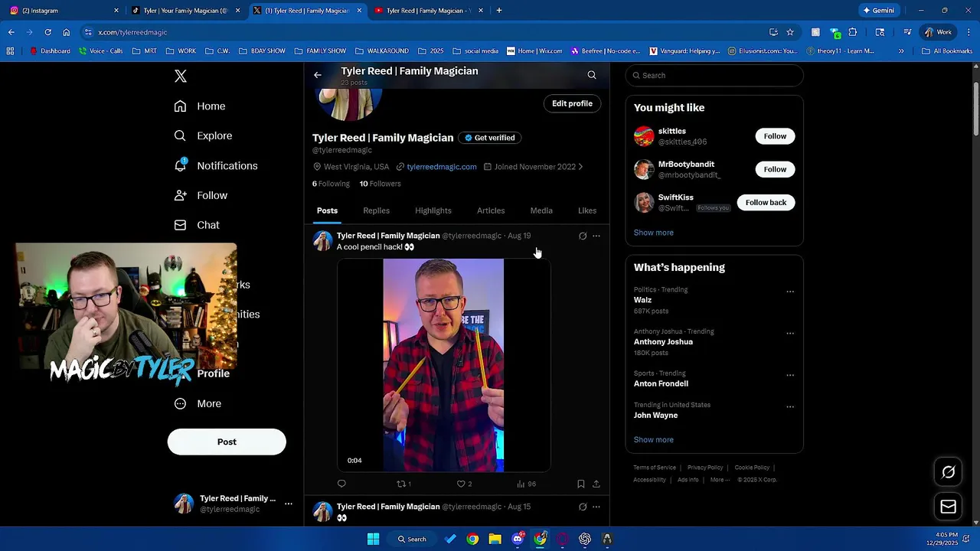The height and width of the screenshot is (551, 980).
Task: Open the More menu in sidebar
Action: point(198,403)
